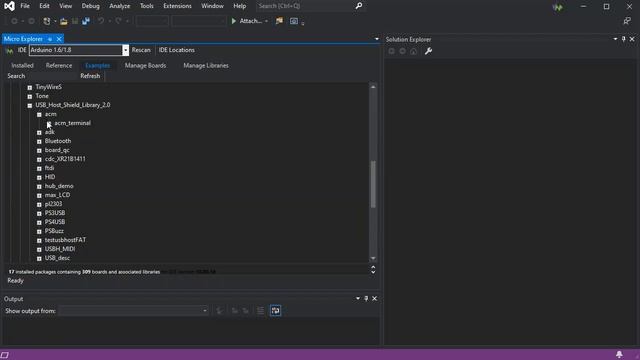Open the File menu
The width and height of the screenshot is (640, 360).
25,6
